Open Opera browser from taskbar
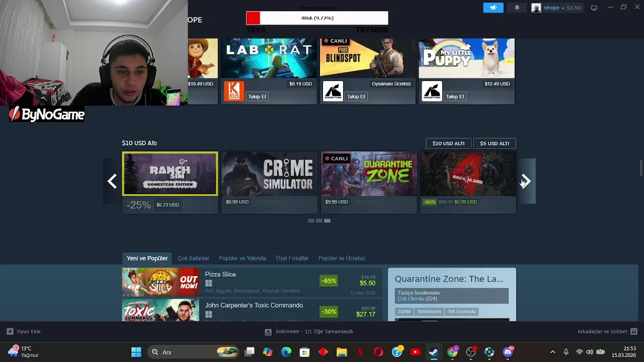This screenshot has width=644, height=362. coord(378,352)
